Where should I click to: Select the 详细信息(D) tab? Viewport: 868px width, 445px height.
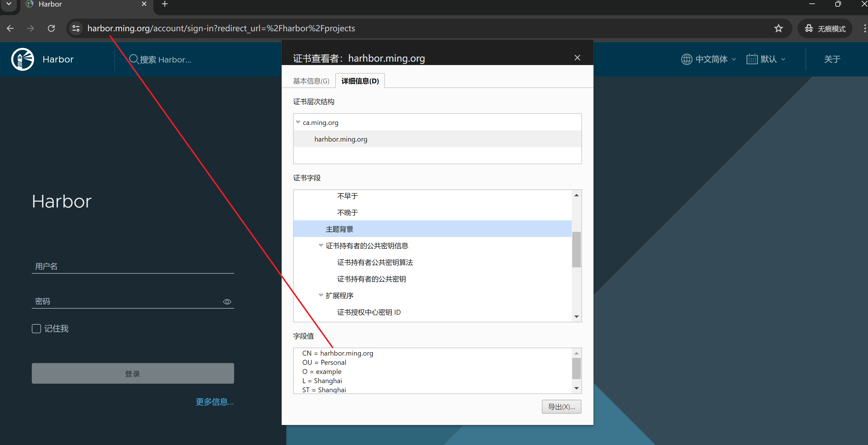click(x=360, y=81)
